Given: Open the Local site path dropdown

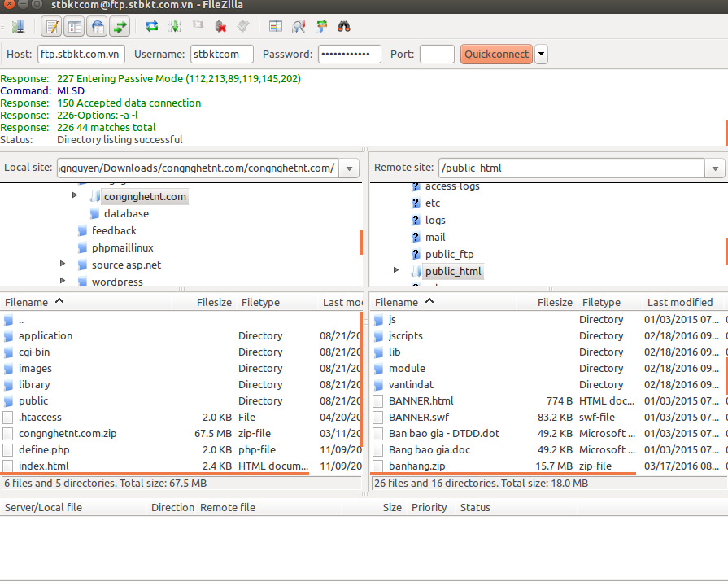Looking at the screenshot, I should (x=350, y=168).
